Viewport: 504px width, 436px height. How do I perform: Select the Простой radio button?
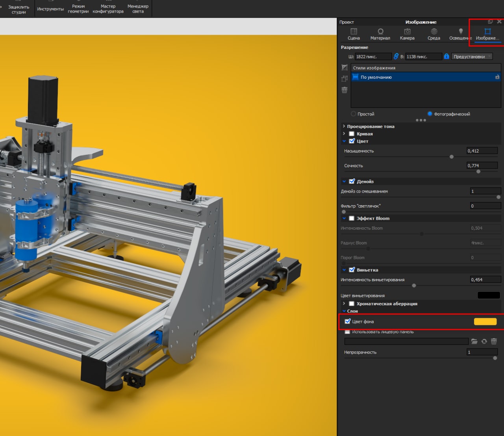pos(353,114)
